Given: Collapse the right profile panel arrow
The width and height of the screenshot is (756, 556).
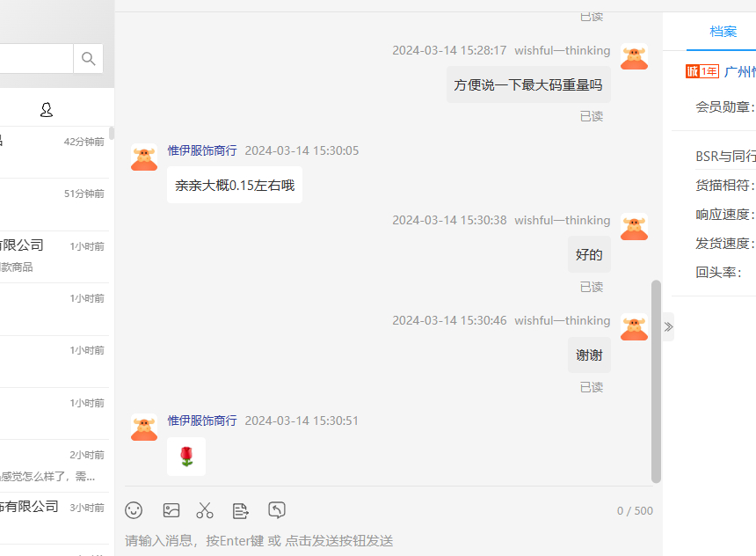Looking at the screenshot, I should (668, 326).
